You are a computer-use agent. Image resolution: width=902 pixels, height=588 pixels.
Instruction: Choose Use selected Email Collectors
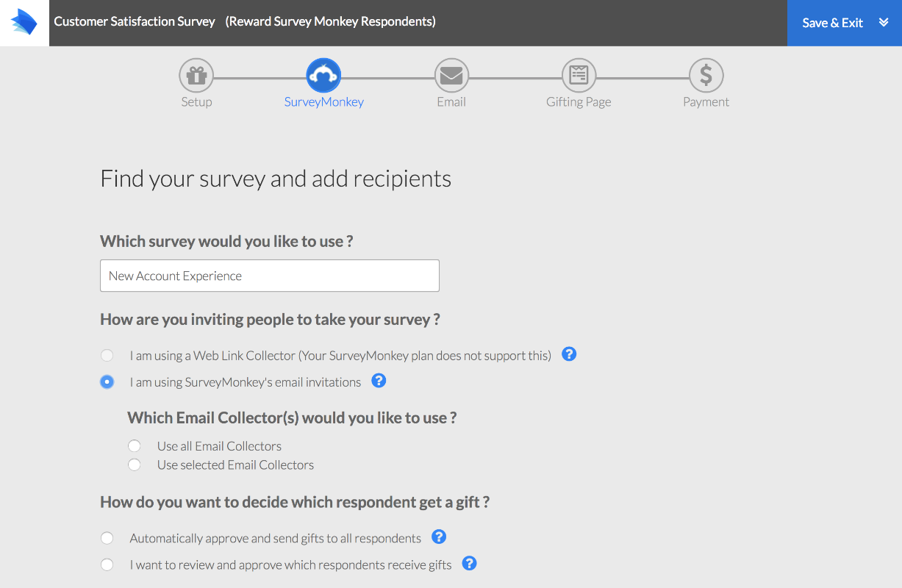point(135,465)
